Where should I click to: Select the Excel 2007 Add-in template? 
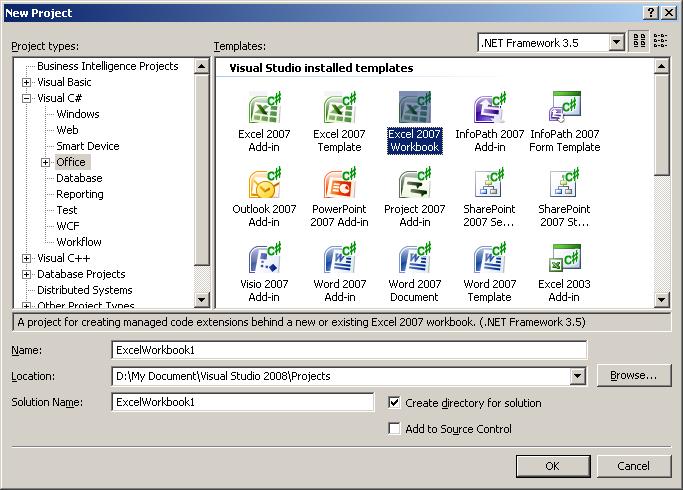point(264,122)
